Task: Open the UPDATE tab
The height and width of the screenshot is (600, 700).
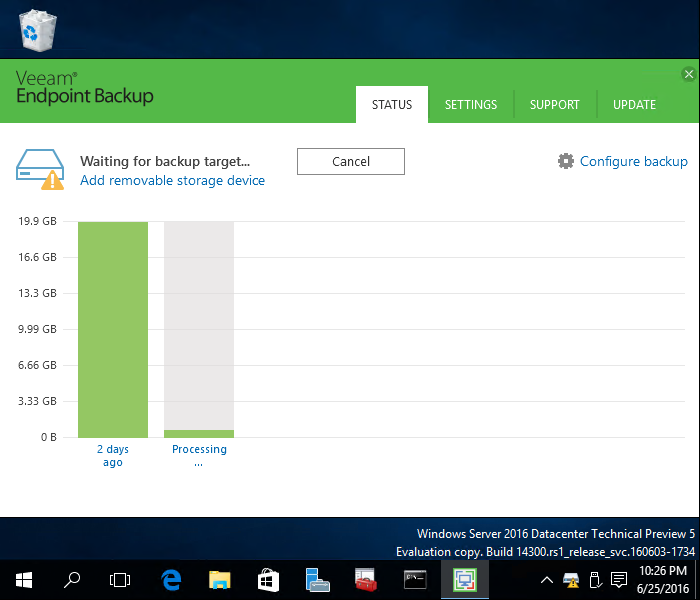Action: [x=634, y=104]
